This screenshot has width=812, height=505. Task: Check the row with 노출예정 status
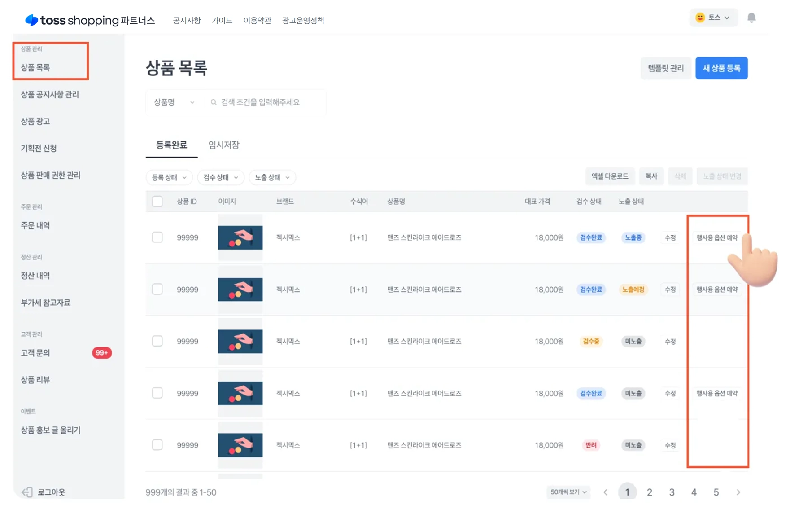[157, 289]
